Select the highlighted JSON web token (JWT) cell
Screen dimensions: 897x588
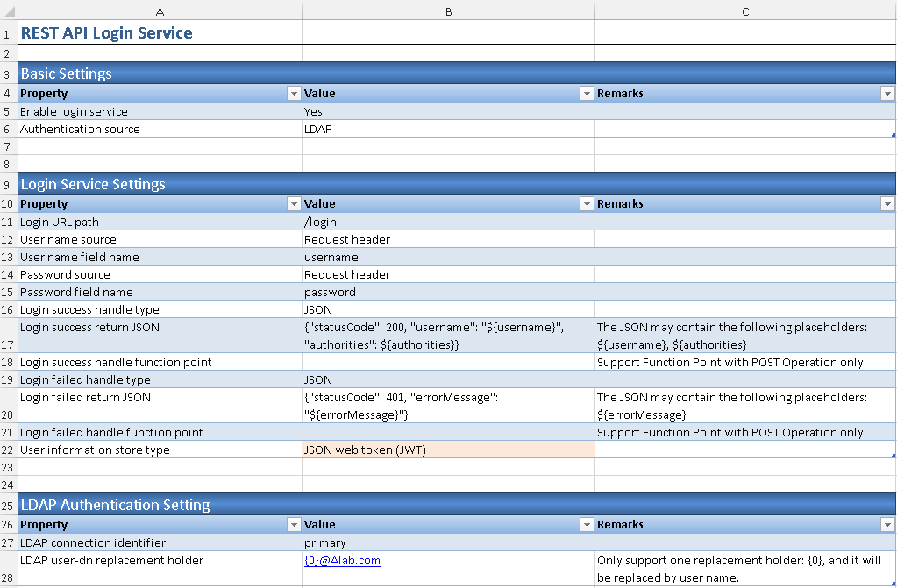coord(447,450)
